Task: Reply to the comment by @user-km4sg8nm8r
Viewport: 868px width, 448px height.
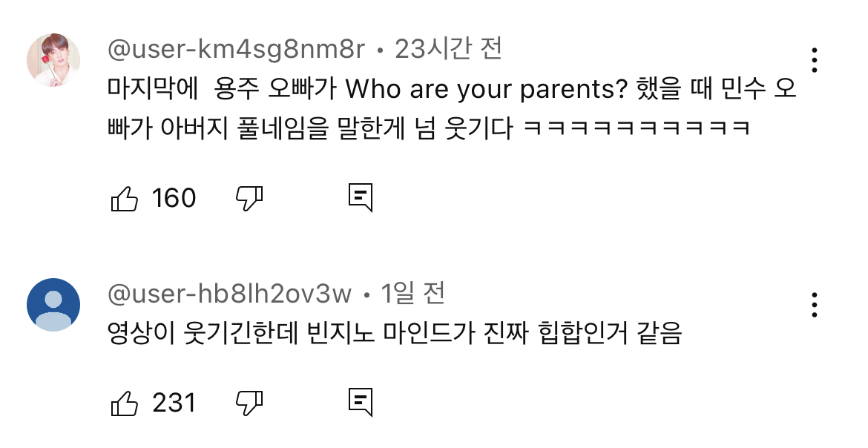Action: point(361,197)
